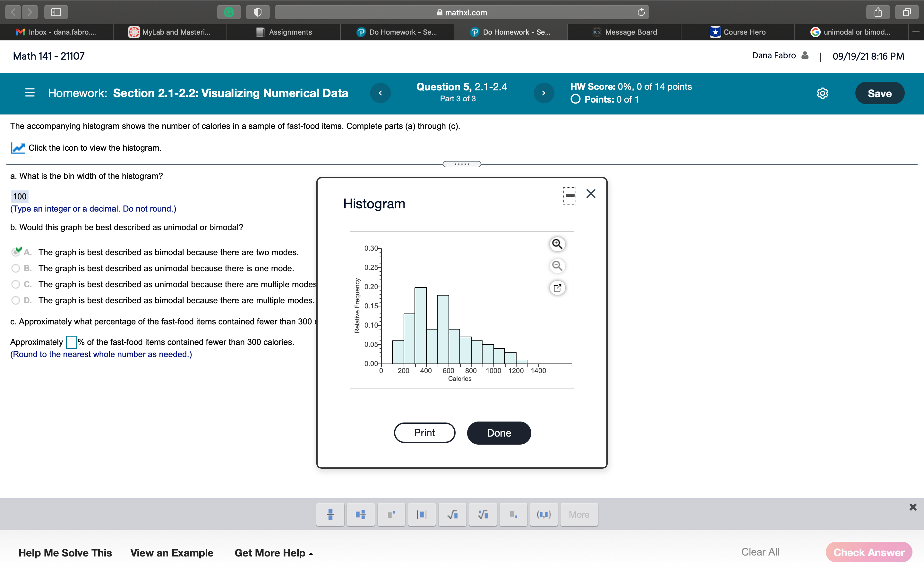Open the hamburger menu next to Homework
Viewport: 924px width, 577px height.
coord(30,93)
